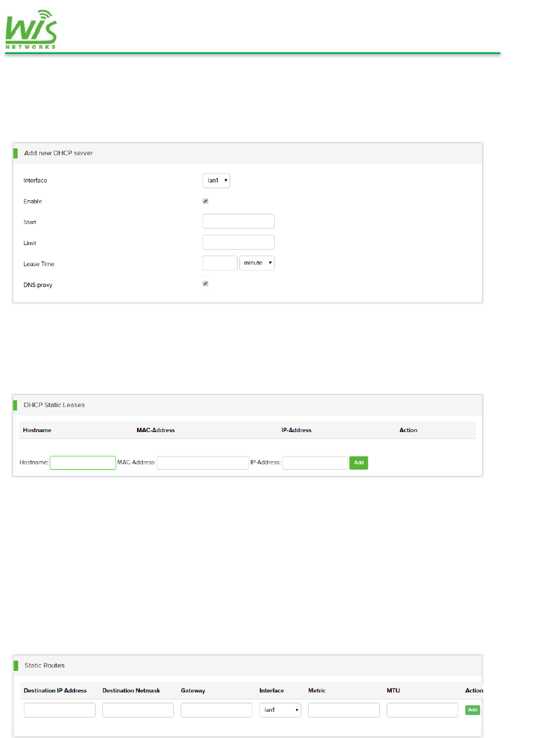
Task: Click the Destination Netmask field
Action: click(138, 710)
